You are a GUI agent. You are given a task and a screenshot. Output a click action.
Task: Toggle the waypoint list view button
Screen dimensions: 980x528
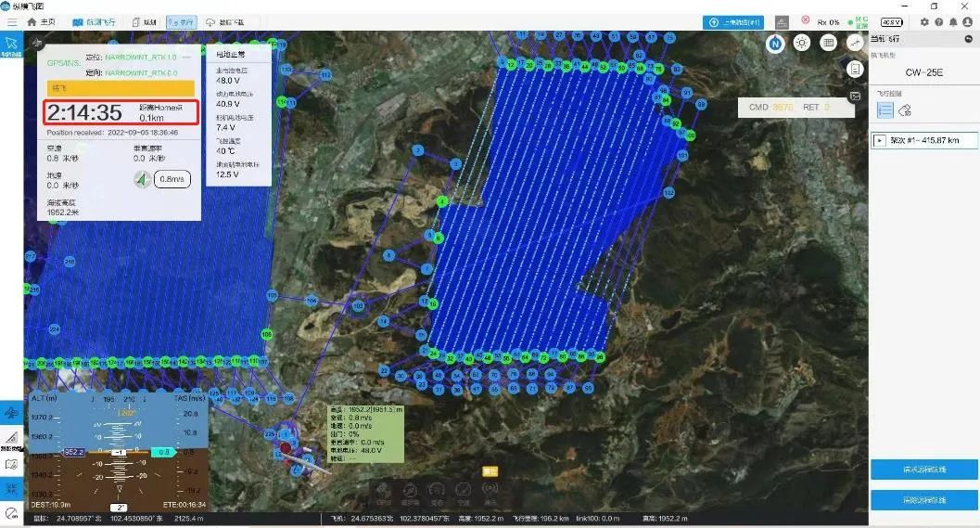pos(885,109)
